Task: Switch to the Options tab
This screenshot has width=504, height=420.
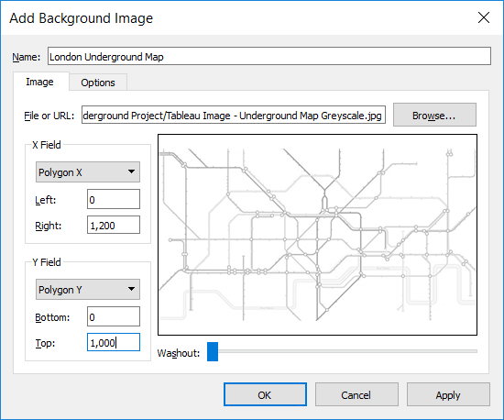Action: coord(98,83)
